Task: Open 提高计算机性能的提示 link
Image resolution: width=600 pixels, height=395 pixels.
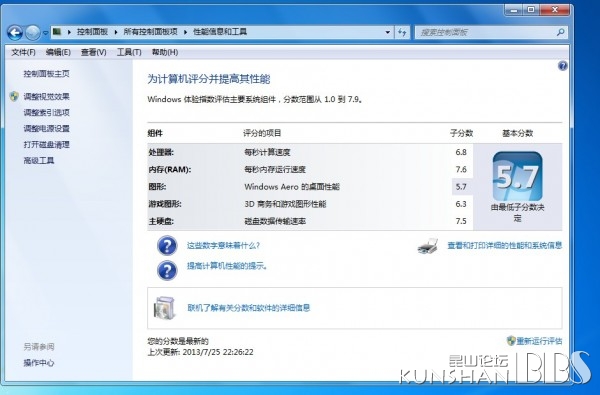Action: pos(227,266)
